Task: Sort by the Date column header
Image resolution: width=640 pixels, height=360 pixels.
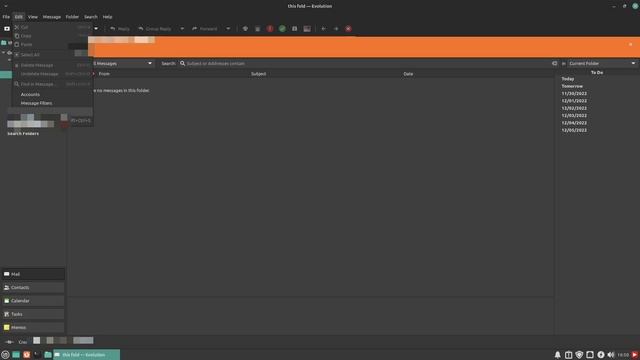Action: pos(408,74)
